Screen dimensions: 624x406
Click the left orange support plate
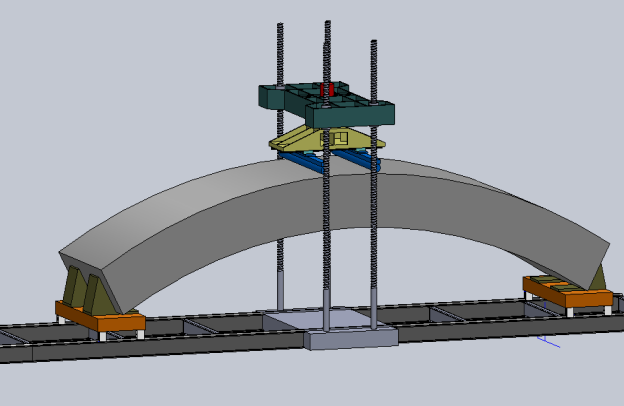tap(101, 321)
